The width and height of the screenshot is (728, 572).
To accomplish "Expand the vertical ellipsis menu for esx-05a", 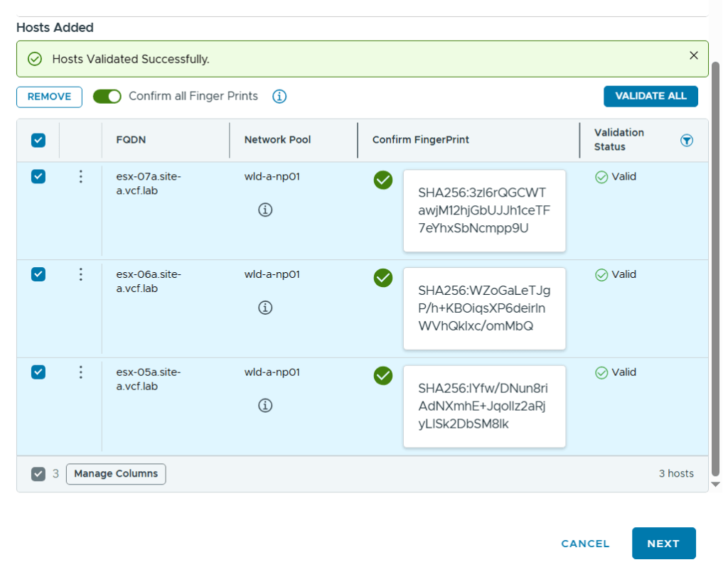I will point(81,372).
